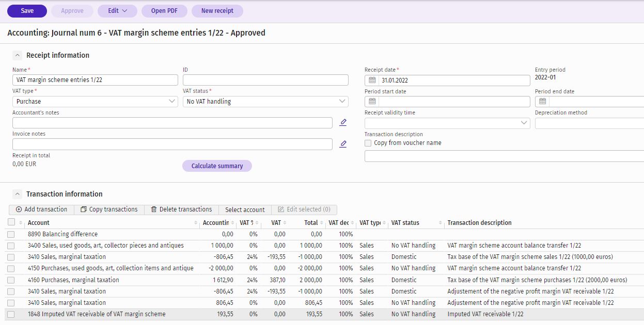Click the '-2 000,00' accounting cell for account 4150
The image size is (644, 325).
(221, 268)
